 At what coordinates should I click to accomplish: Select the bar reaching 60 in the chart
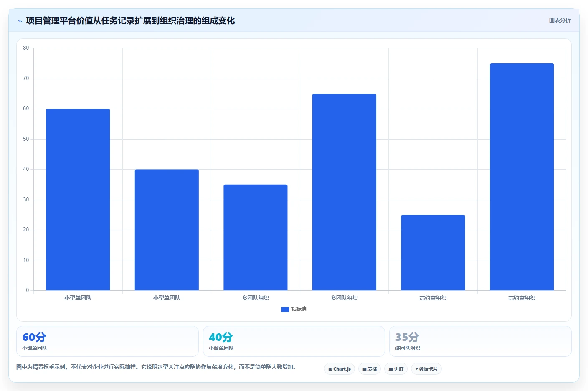pos(78,200)
